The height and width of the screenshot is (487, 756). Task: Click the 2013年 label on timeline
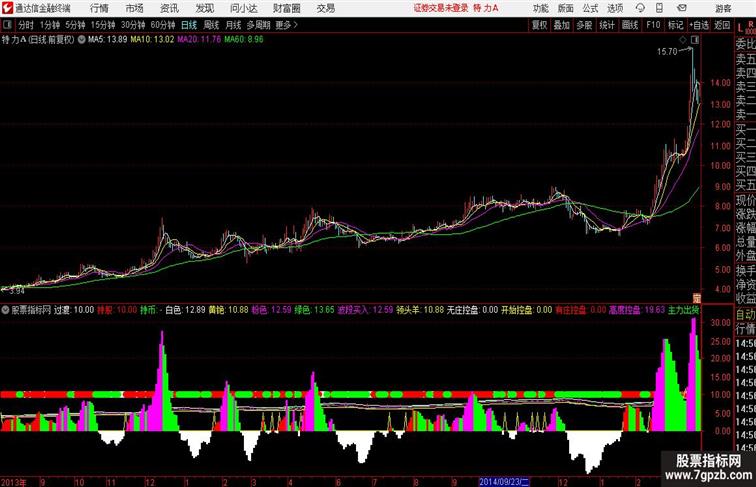pos(14,482)
